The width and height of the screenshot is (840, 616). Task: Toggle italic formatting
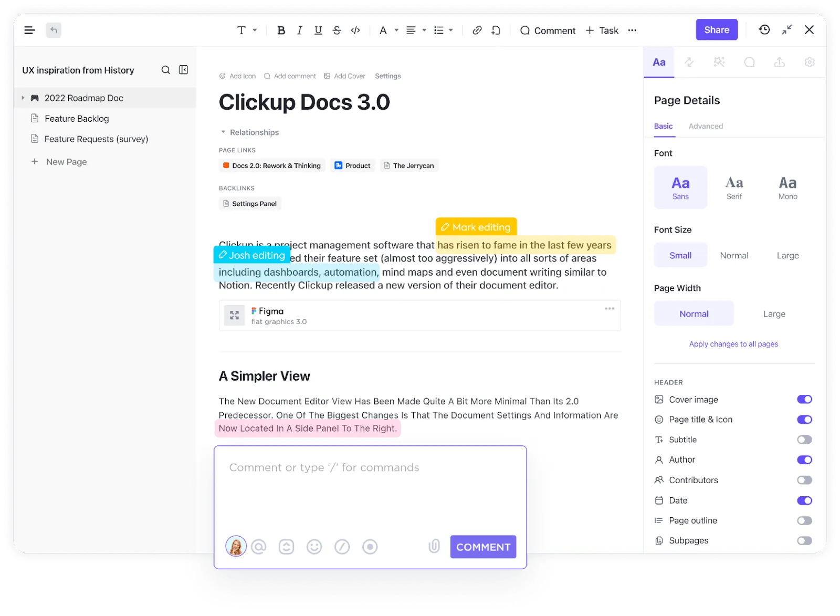pos(299,30)
